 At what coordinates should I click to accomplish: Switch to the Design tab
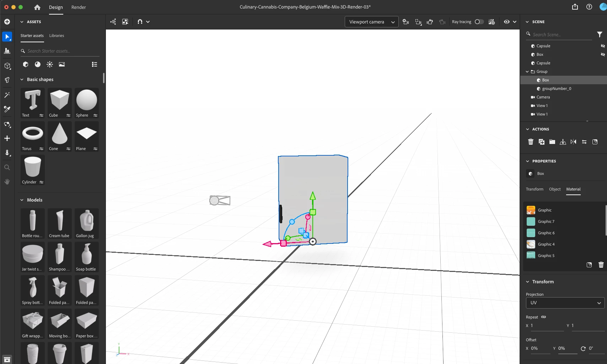pyautogui.click(x=56, y=7)
